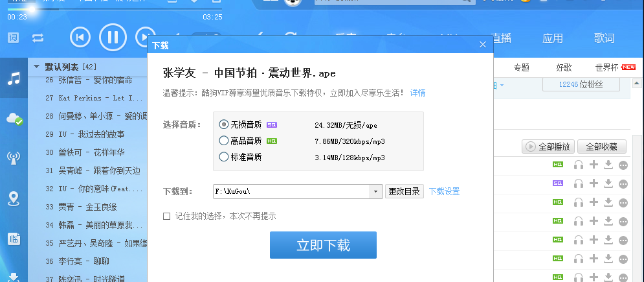Image resolution: width=644 pixels, height=282 pixels.
Task: Open the location pin sidebar icon
Action: [14, 199]
